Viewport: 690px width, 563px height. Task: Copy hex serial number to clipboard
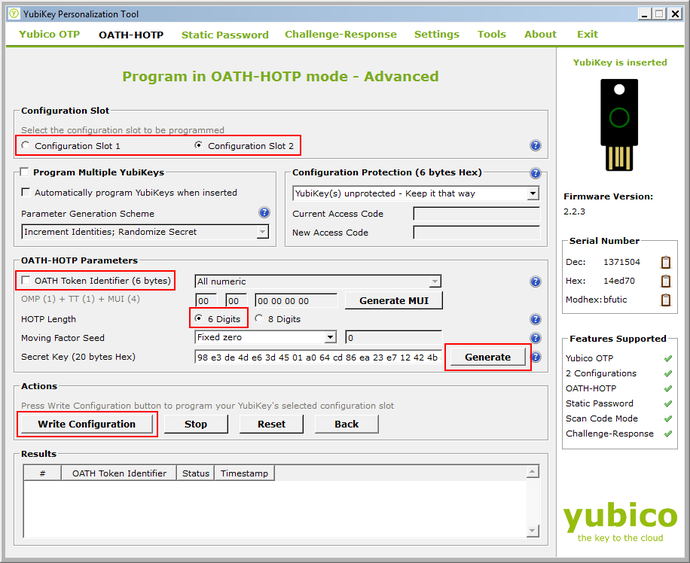point(666,281)
